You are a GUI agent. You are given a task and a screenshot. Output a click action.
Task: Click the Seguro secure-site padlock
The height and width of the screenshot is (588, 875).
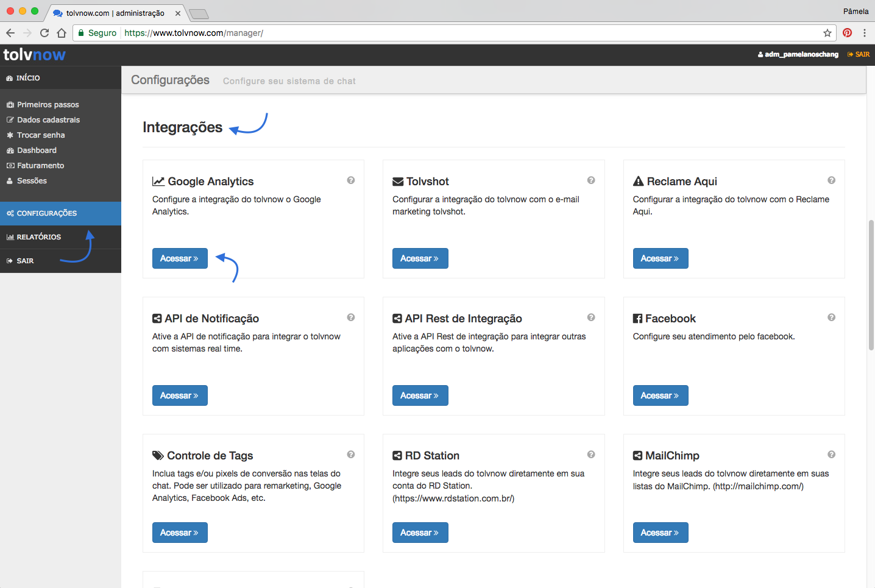[81, 33]
